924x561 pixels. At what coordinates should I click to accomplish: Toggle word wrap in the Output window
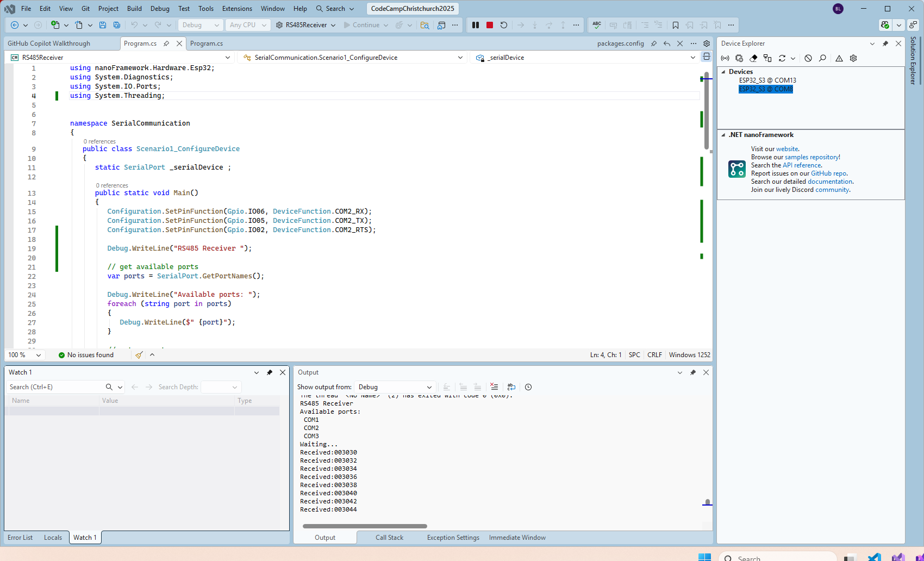point(511,387)
